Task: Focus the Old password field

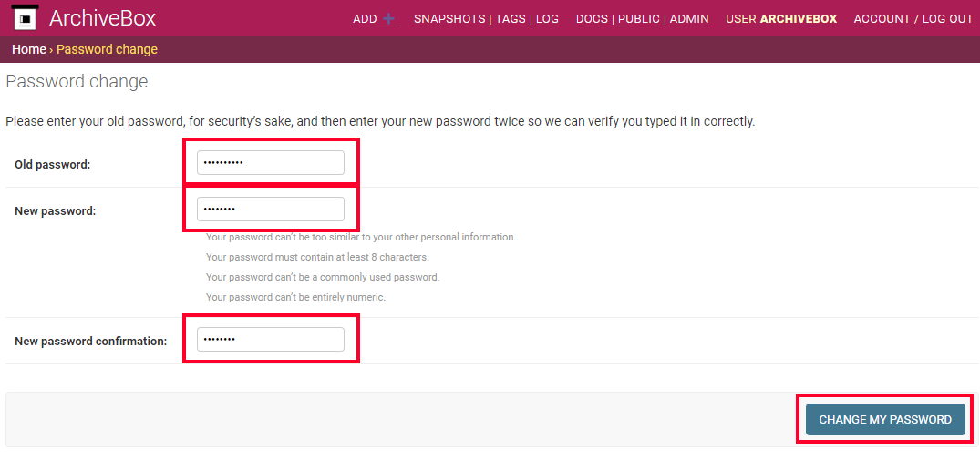Action: click(271, 163)
